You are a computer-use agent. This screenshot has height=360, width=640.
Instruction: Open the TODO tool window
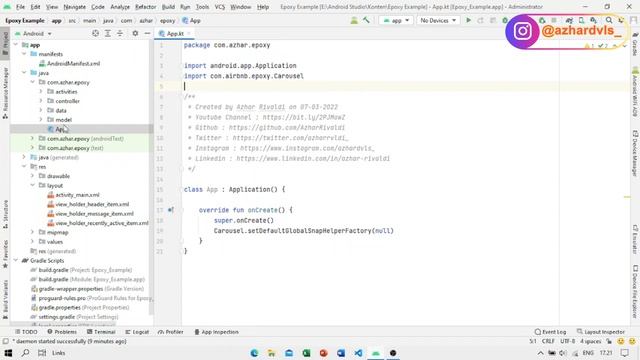pyautogui.click(x=26, y=332)
